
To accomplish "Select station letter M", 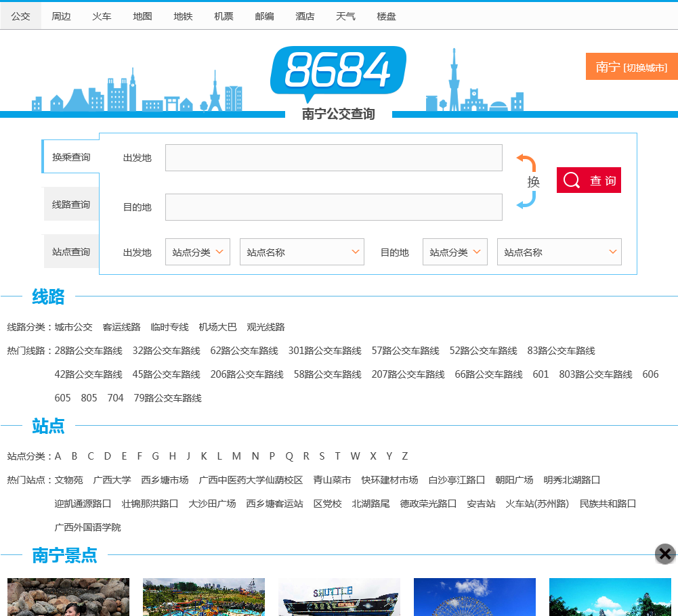I will tap(236, 456).
